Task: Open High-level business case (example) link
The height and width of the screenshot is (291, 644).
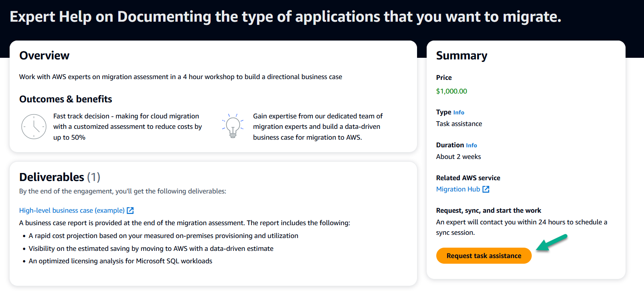Action: coord(72,210)
